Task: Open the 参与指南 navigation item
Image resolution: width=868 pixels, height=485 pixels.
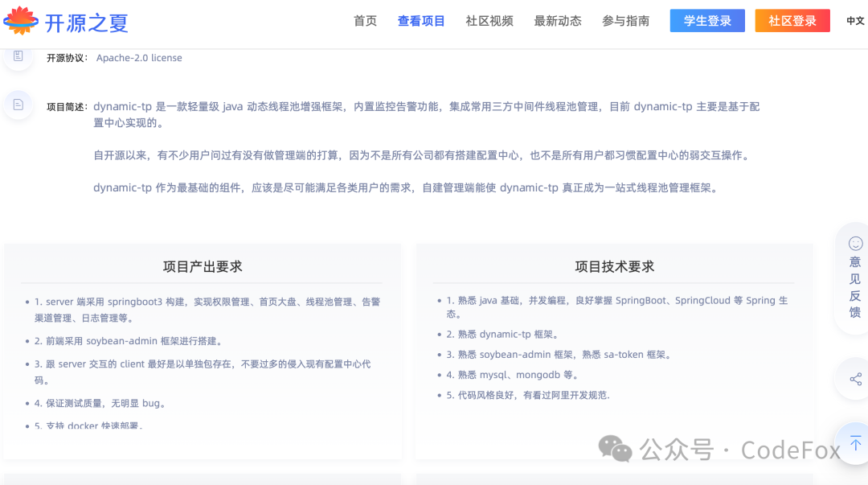Action: 625,21
